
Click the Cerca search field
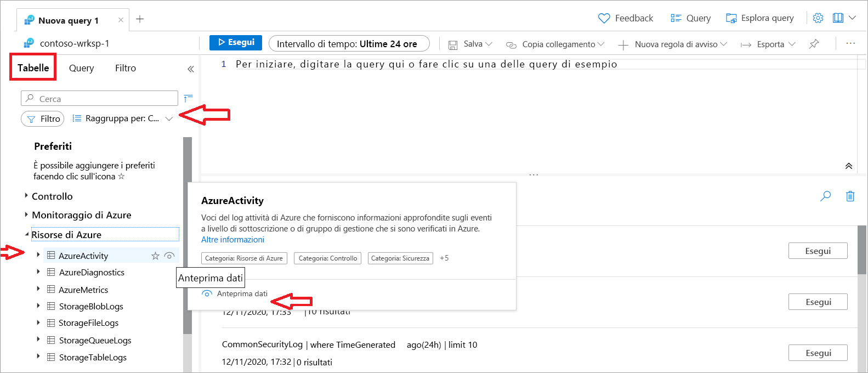pos(99,98)
